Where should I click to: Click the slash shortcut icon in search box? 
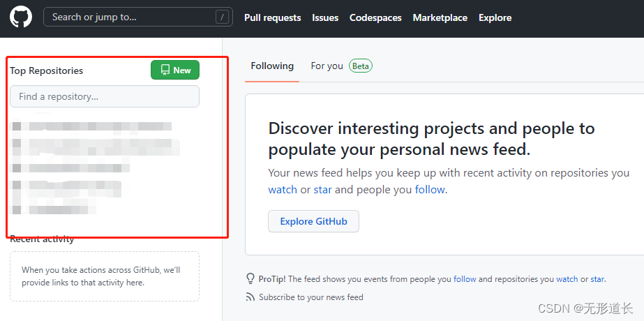(222, 17)
